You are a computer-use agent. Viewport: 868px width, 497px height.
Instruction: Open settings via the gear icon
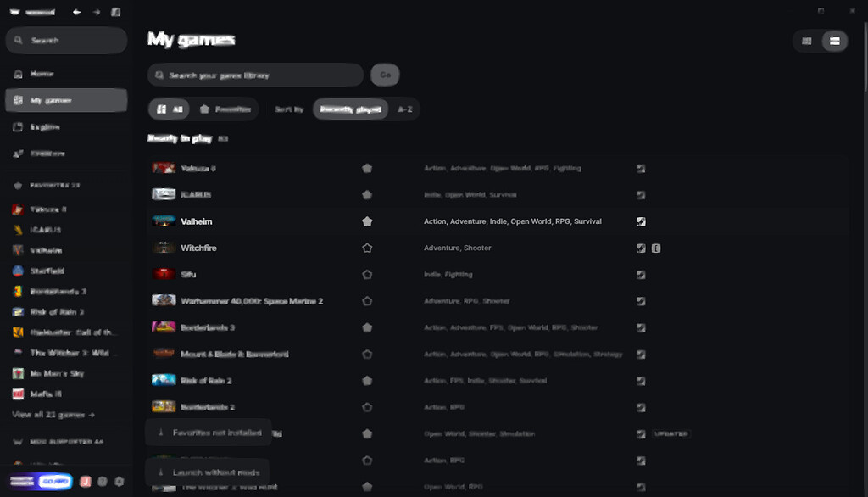[119, 481]
